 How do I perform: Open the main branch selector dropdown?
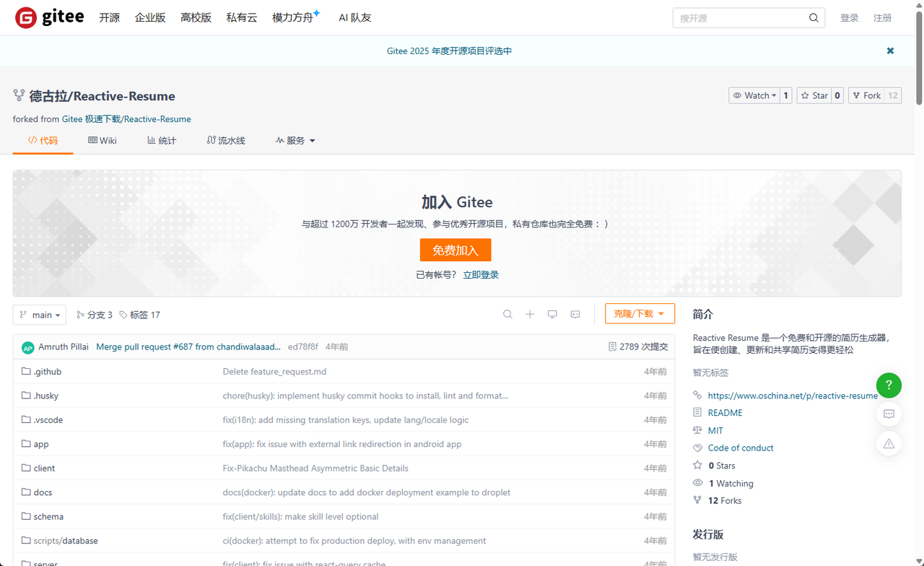click(x=40, y=315)
